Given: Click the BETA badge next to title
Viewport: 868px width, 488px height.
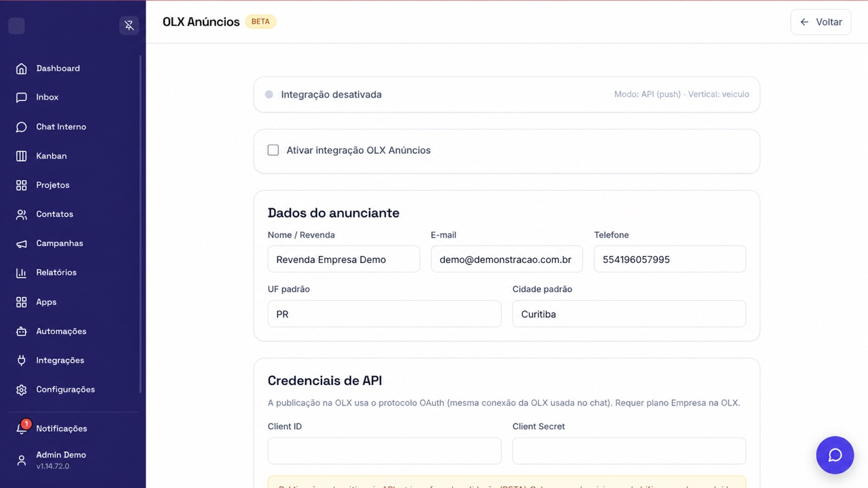Looking at the screenshot, I should [x=260, y=22].
